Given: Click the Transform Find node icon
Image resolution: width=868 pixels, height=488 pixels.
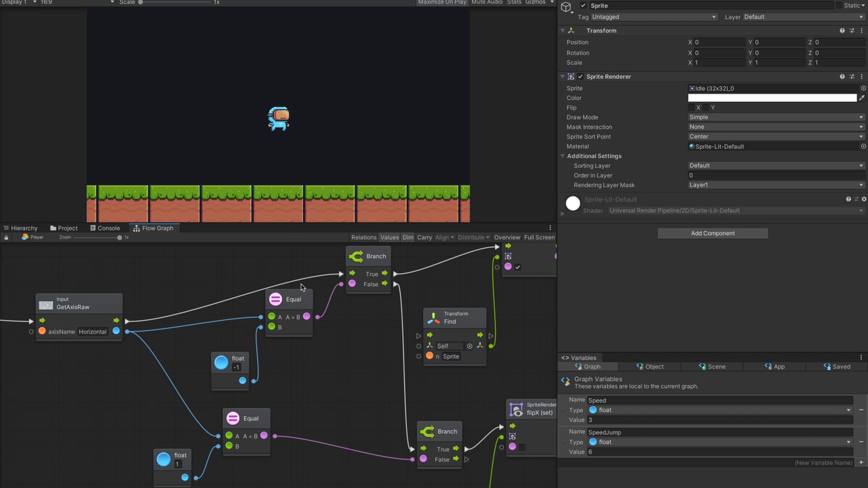Looking at the screenshot, I should click(x=433, y=317).
